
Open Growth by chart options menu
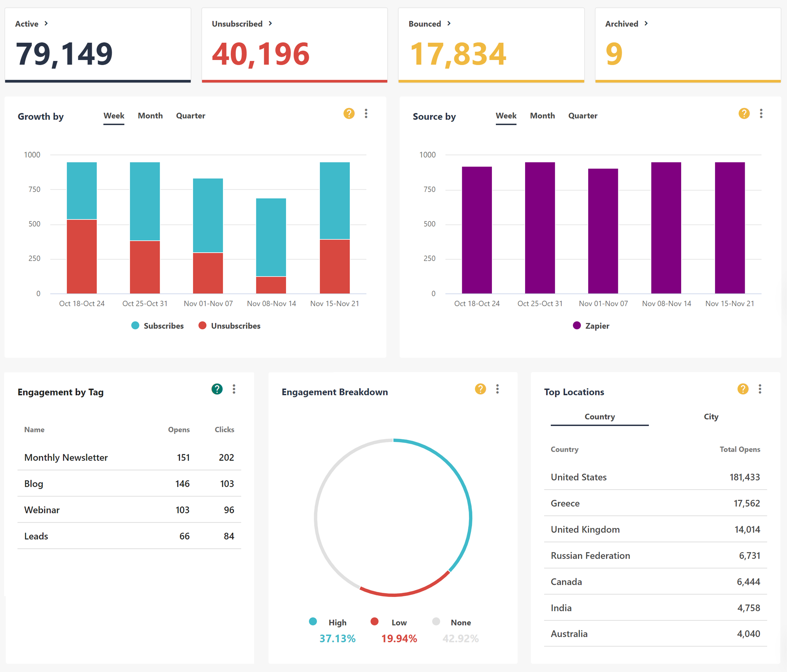(x=366, y=114)
